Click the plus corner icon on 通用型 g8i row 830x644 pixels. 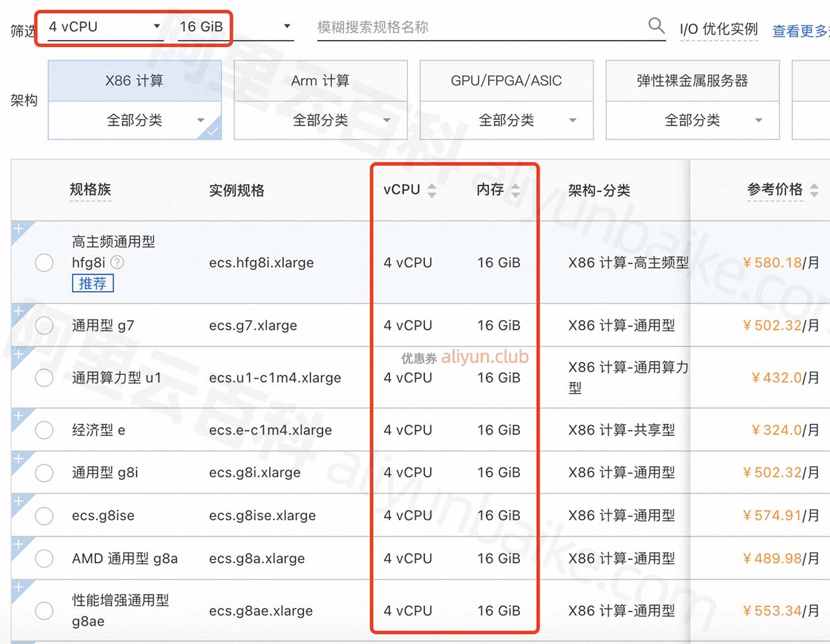19,459
